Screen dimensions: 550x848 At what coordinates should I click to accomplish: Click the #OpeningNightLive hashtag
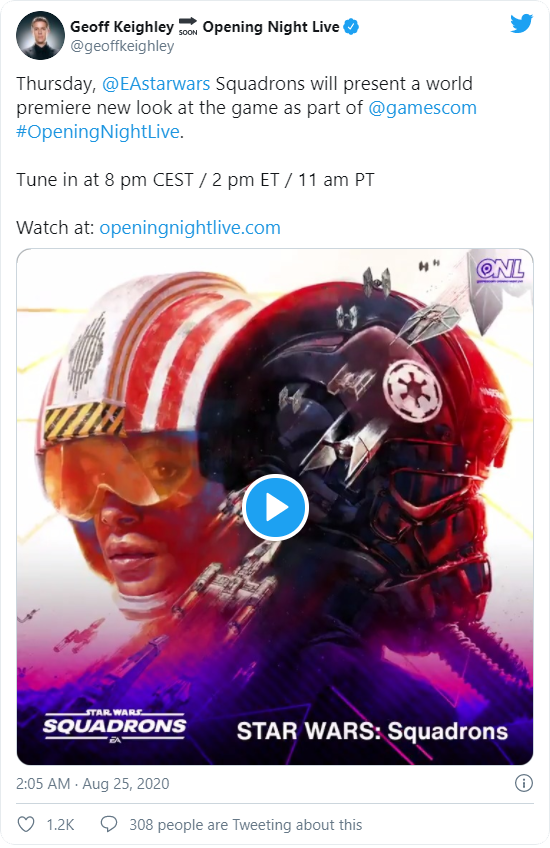pyautogui.click(x=97, y=132)
